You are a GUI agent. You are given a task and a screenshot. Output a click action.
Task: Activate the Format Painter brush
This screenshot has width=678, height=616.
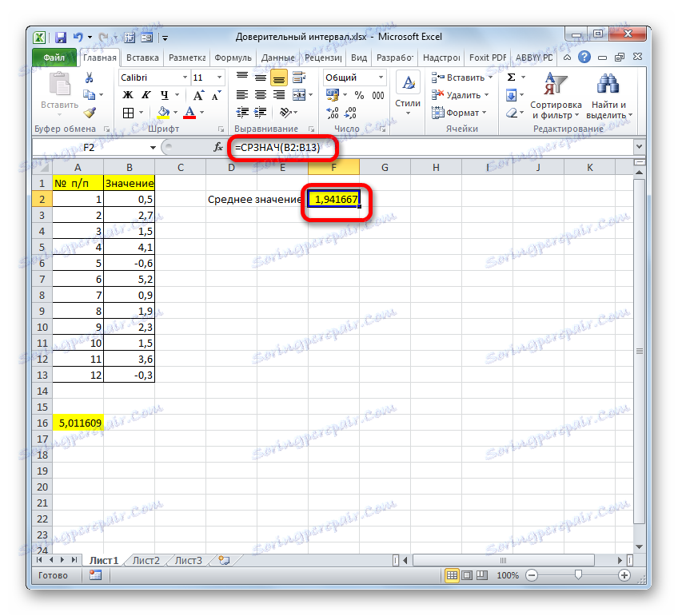click(x=90, y=113)
